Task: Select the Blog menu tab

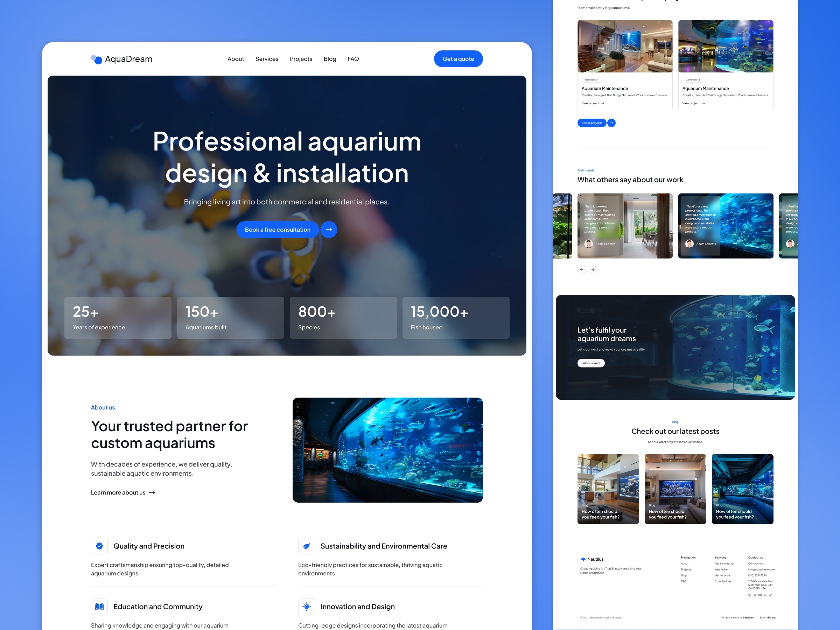Action: [329, 59]
